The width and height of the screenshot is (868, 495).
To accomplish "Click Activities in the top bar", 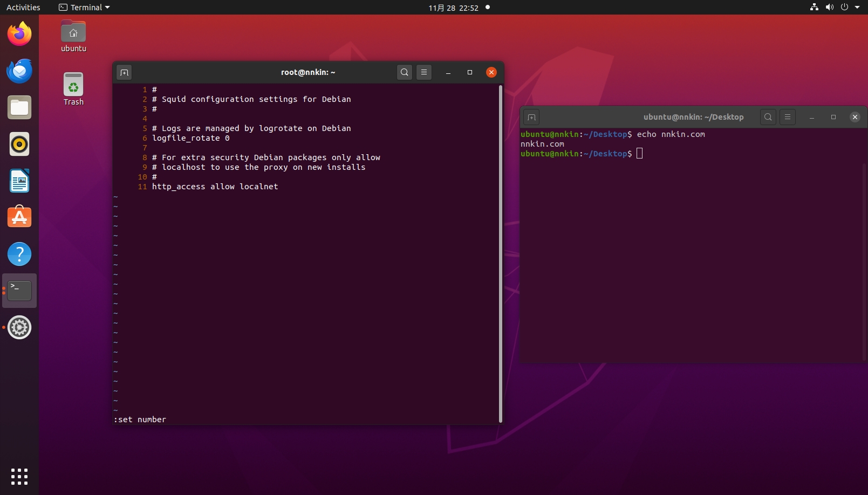I will [23, 8].
